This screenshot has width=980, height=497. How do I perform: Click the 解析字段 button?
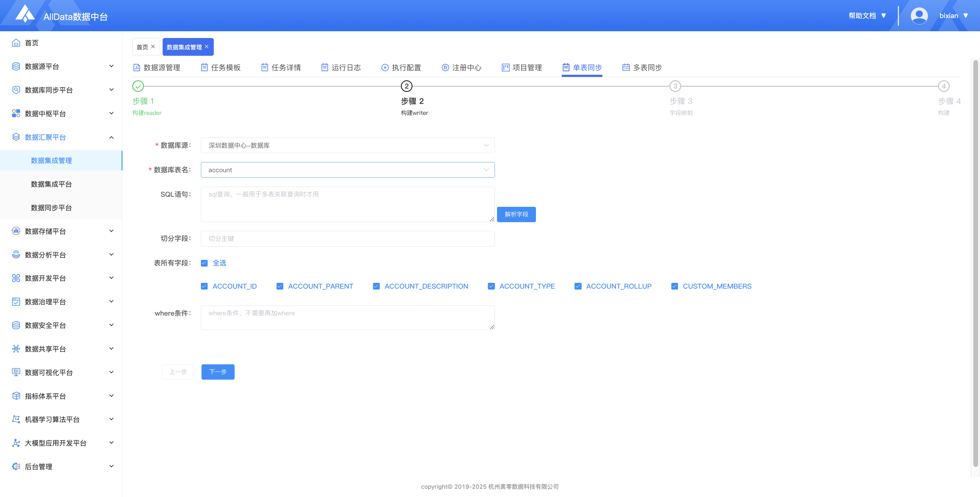tap(516, 214)
